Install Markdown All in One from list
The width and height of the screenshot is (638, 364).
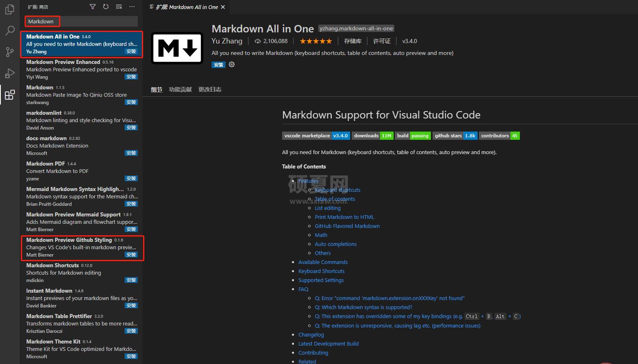pos(131,52)
